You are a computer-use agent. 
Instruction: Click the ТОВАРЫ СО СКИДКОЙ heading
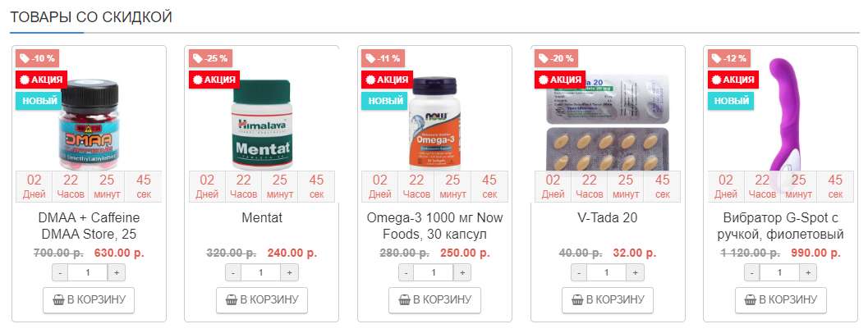click(x=90, y=16)
